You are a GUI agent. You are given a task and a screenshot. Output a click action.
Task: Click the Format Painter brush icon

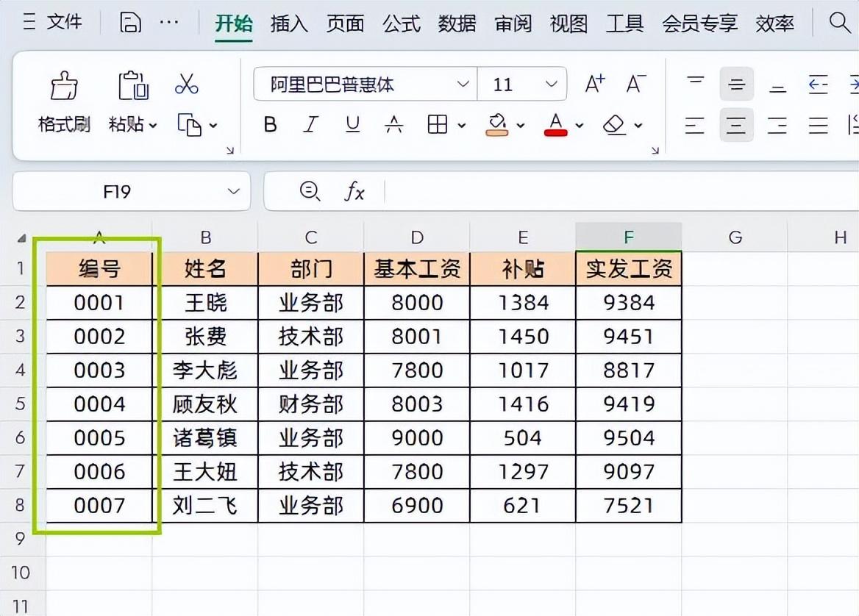[64, 85]
